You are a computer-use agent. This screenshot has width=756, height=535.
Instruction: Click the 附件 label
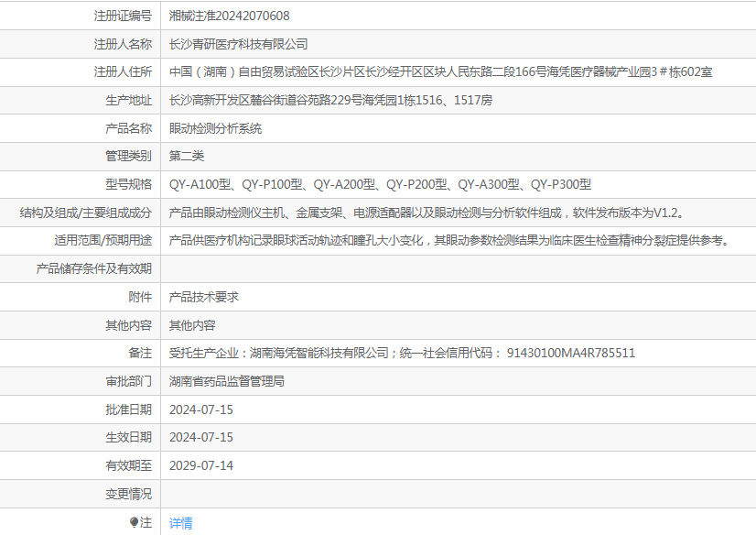(140, 297)
